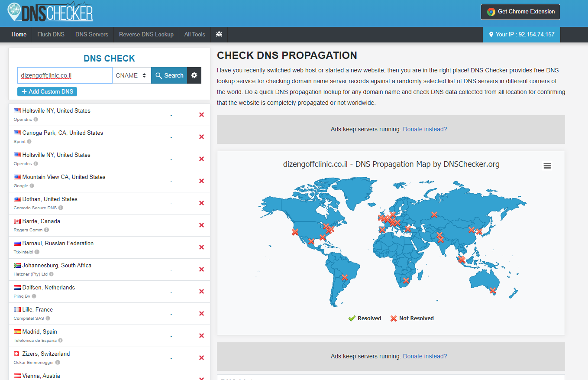
Task: Open DNS Servers page
Action: [92, 34]
